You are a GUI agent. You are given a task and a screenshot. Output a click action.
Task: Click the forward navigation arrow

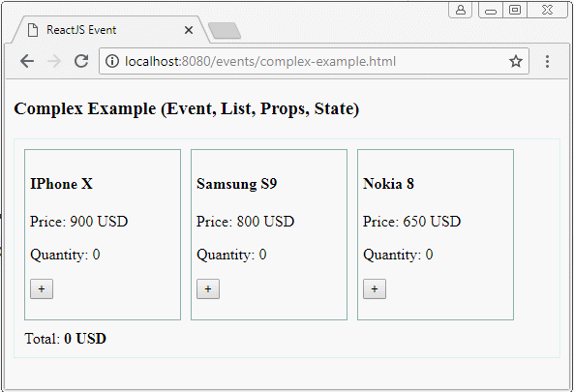tap(54, 61)
